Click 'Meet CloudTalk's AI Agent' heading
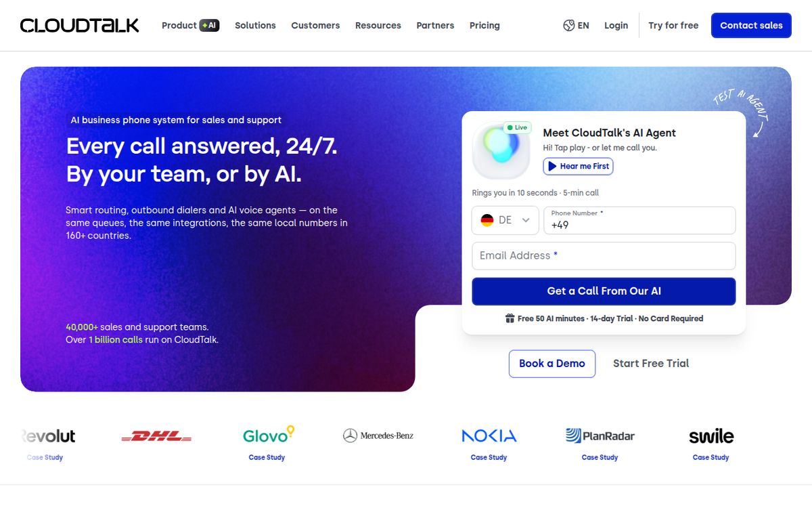The image size is (812, 508). 610,133
